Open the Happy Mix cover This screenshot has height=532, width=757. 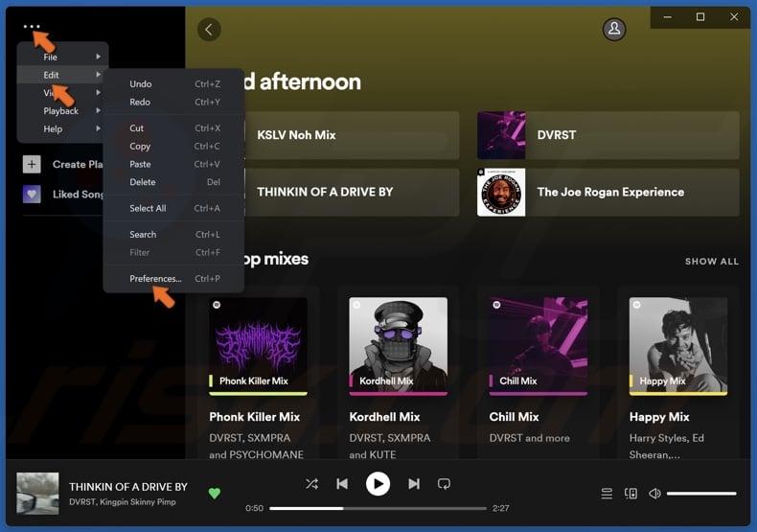[678, 347]
